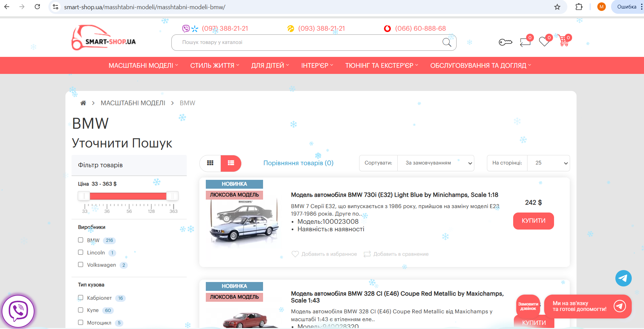This screenshot has width=644, height=329.
Task: Call the (093) 388-21-21 number
Action: point(321,29)
